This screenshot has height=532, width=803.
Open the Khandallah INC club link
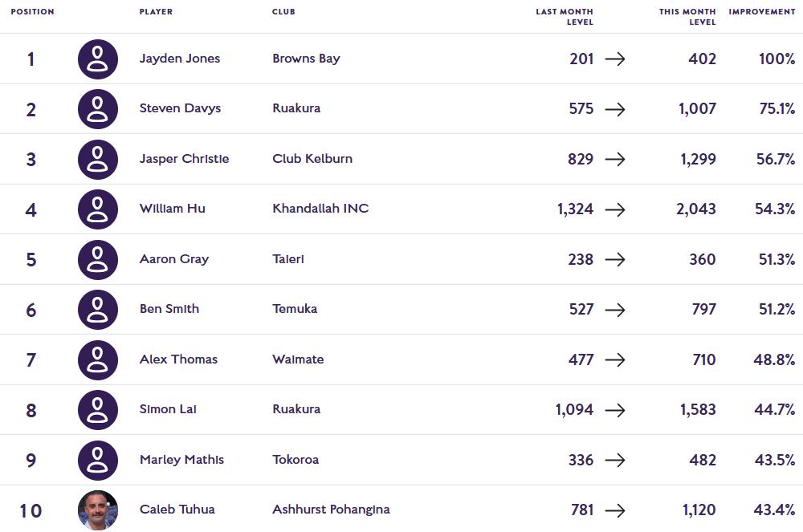320,209
